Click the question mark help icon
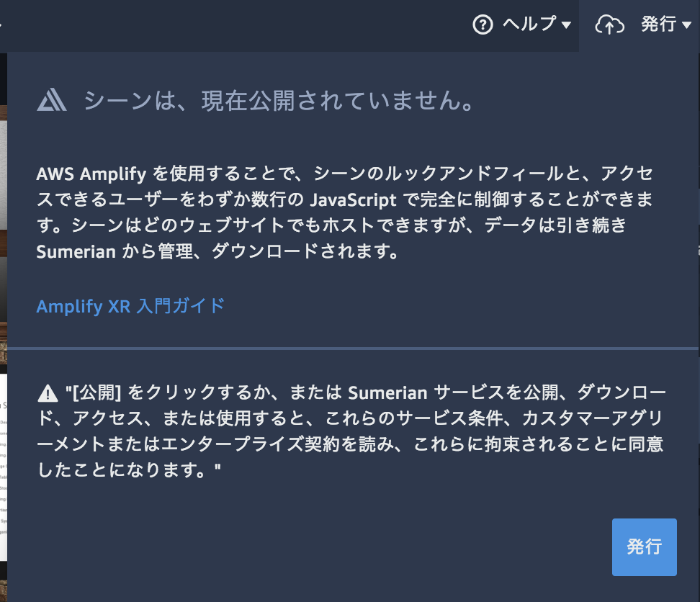Viewport: 700px width, 602px height. click(483, 24)
